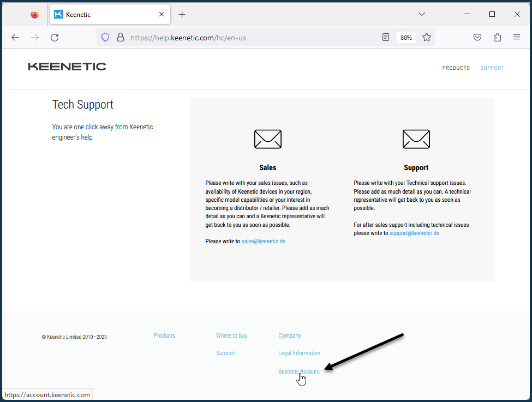
Task: Open the list-all-tabs chevron
Action: (x=422, y=14)
